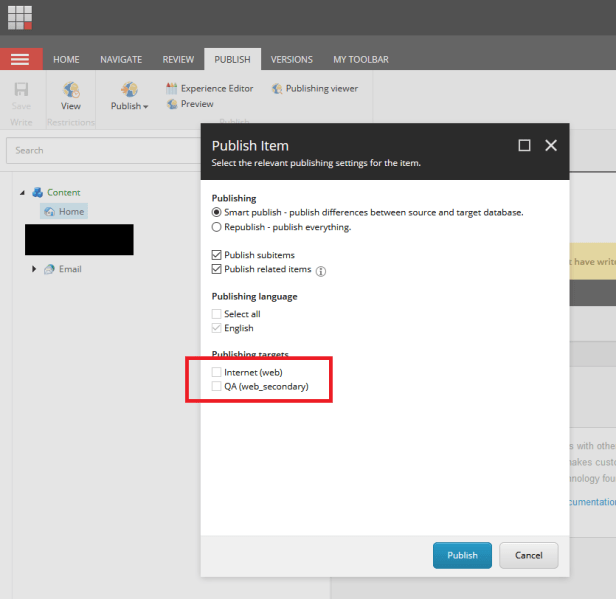Click the Save disk icon
Screen dimensions: 616x599
point(21,89)
